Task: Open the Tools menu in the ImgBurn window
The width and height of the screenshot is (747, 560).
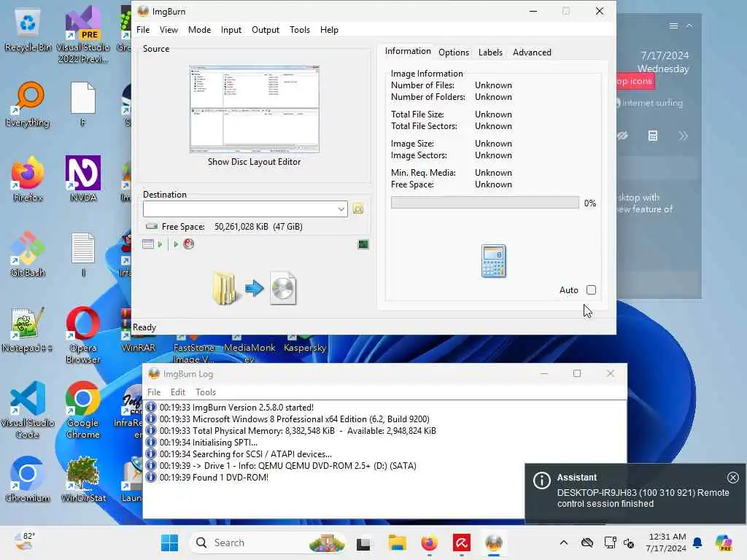Action: coord(300,29)
